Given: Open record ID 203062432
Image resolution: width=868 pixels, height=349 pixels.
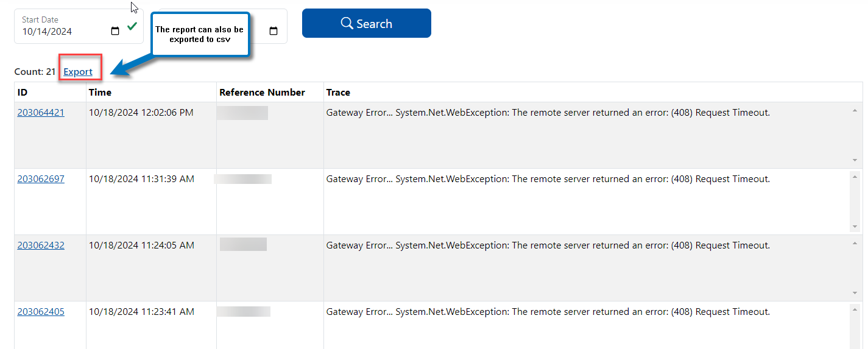Looking at the screenshot, I should (x=41, y=245).
